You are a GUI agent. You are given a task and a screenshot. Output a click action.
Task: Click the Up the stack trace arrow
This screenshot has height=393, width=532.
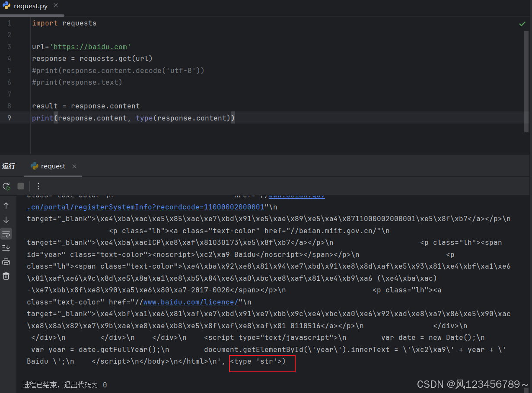click(x=6, y=206)
